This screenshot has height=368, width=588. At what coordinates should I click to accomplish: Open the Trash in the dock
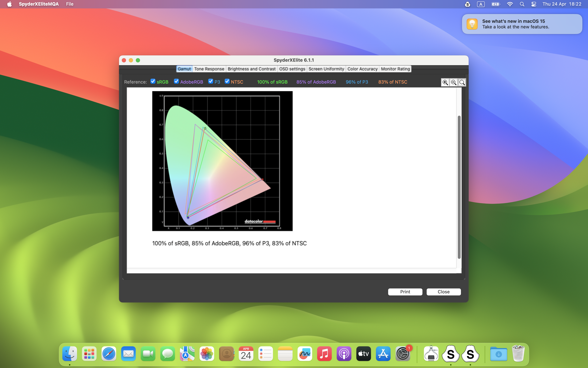pyautogui.click(x=518, y=354)
